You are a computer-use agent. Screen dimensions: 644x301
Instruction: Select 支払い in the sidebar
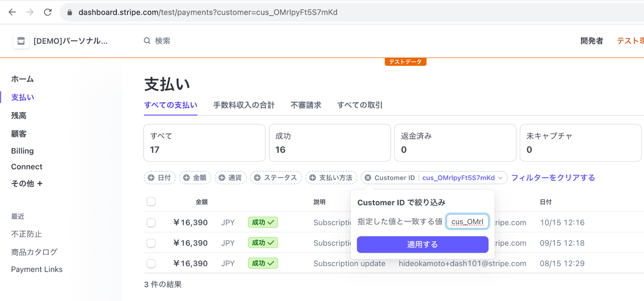[x=23, y=98]
